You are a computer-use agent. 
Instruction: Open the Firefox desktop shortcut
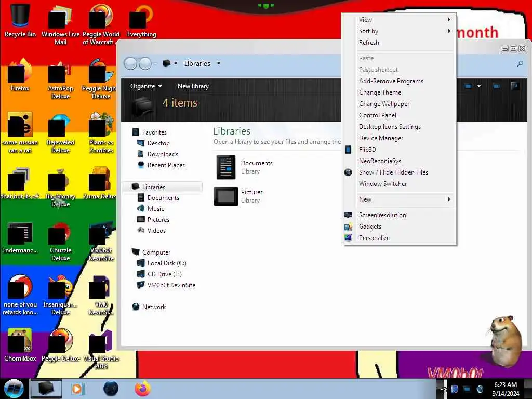pyautogui.click(x=20, y=75)
